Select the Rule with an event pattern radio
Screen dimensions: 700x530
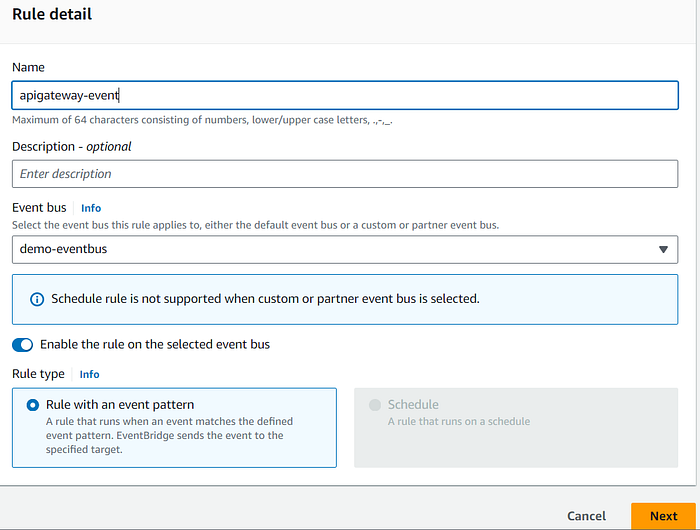pyautogui.click(x=33, y=405)
